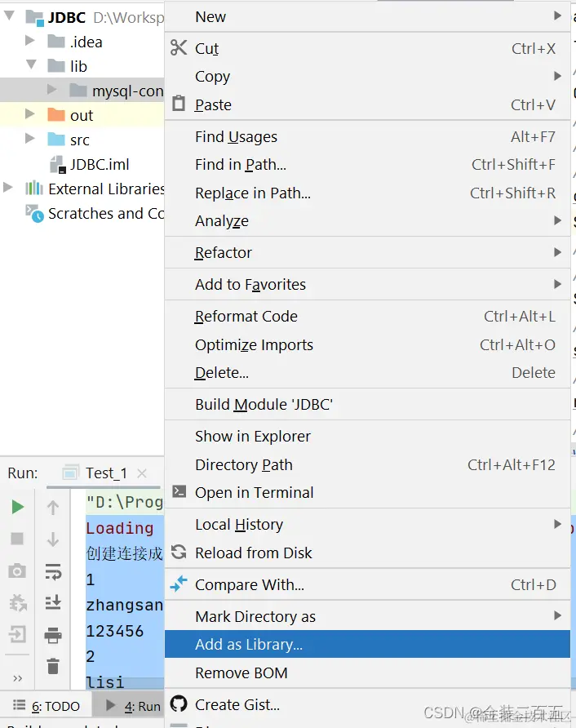This screenshot has width=576, height=728.
Task: Click the JDBC project module icon
Action: [x=35, y=18]
